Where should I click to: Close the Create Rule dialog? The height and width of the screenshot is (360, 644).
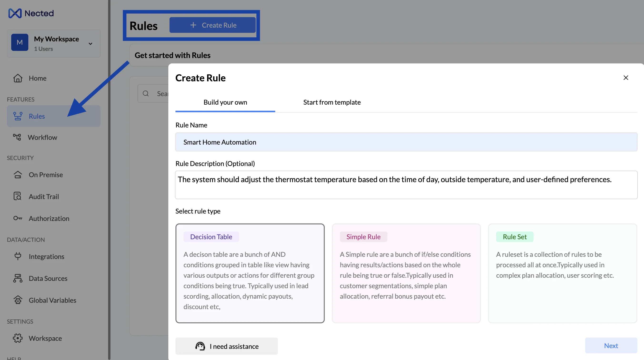[x=626, y=78]
